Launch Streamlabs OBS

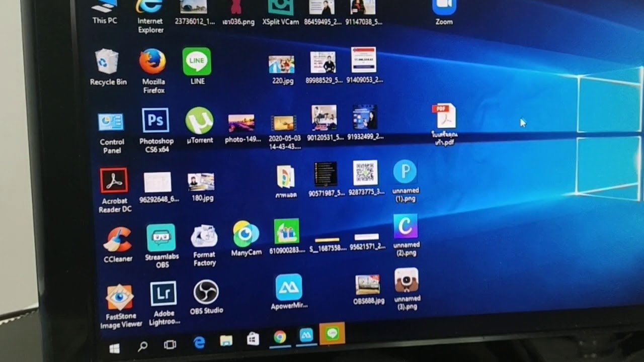pyautogui.click(x=162, y=246)
